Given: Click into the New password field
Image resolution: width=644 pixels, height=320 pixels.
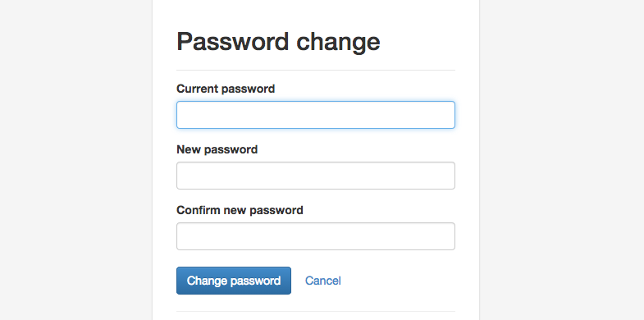Looking at the screenshot, I should click(315, 176).
